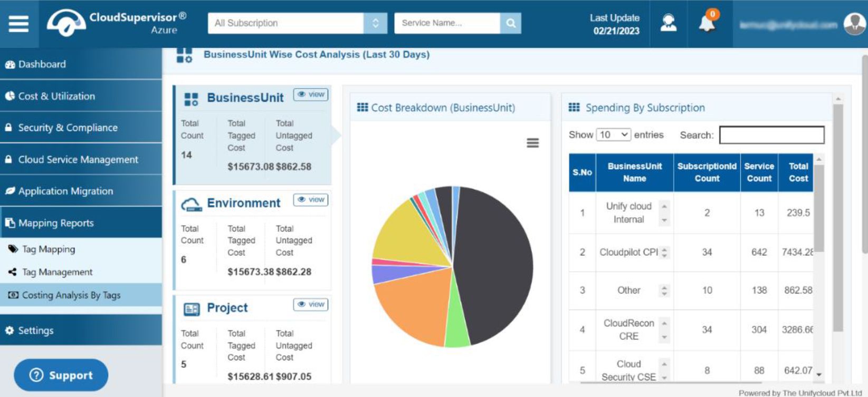Image resolution: width=868 pixels, height=397 pixels.
Task: Open Security & Compliance menu
Action: click(81, 128)
